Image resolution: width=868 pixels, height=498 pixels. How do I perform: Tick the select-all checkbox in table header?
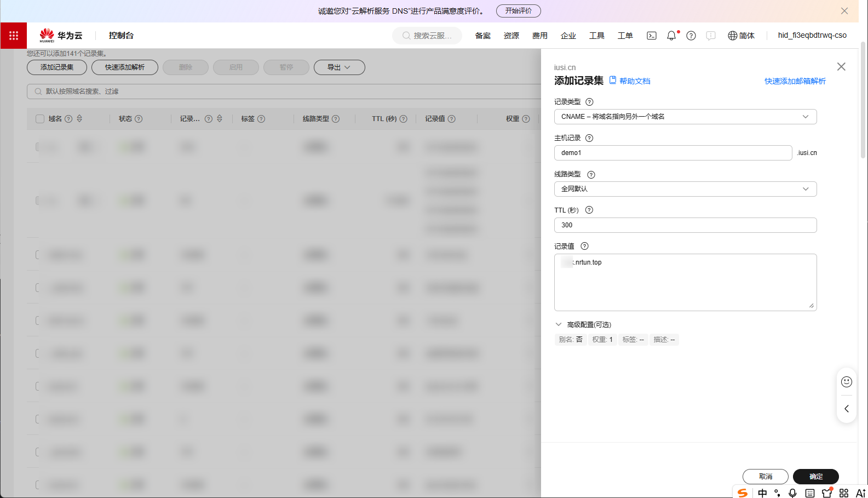(x=40, y=119)
